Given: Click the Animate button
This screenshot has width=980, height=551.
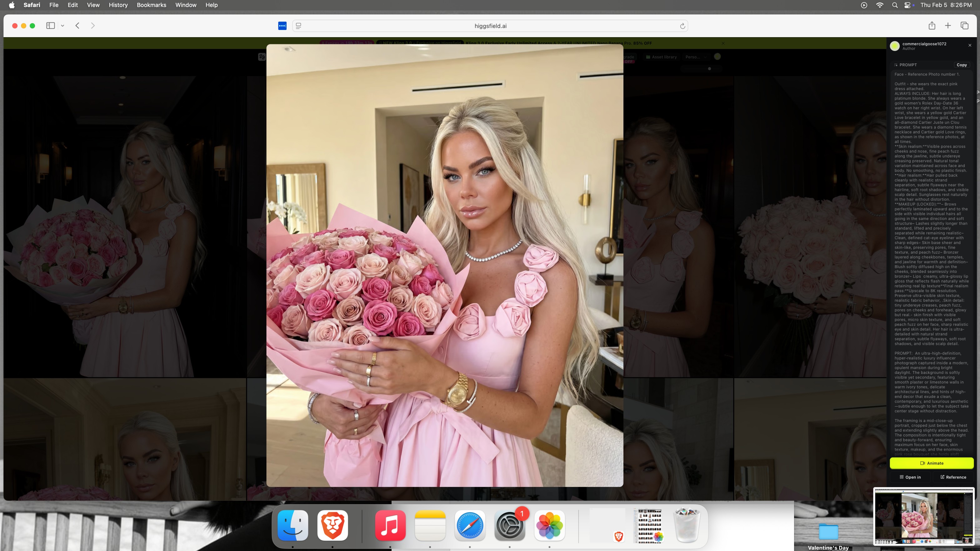Looking at the screenshot, I should (x=931, y=463).
